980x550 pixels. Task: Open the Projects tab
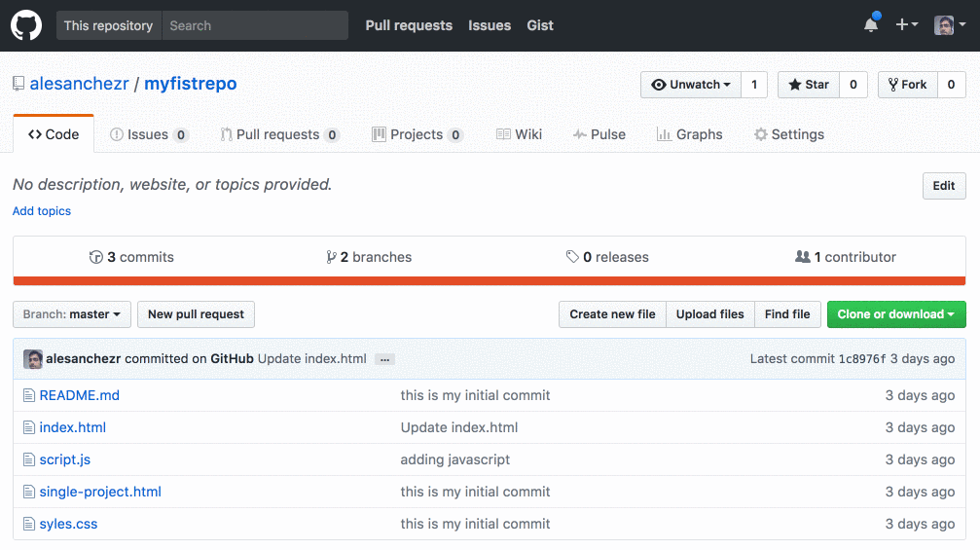pos(417,134)
